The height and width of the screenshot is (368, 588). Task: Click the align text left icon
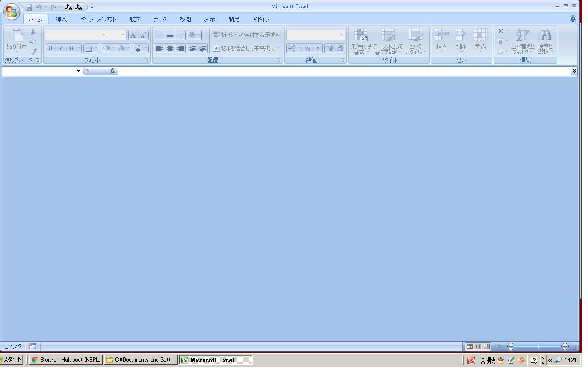coord(159,48)
